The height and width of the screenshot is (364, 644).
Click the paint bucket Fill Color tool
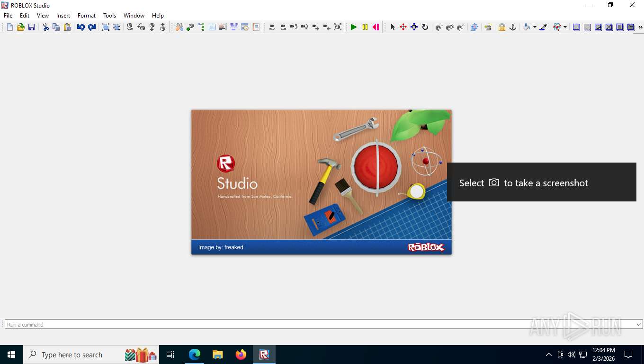[x=527, y=27]
